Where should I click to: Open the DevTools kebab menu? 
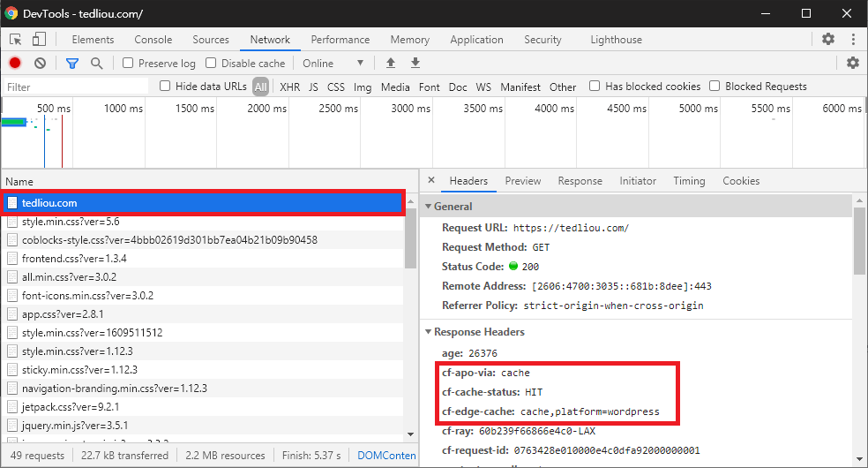pyautogui.click(x=853, y=39)
